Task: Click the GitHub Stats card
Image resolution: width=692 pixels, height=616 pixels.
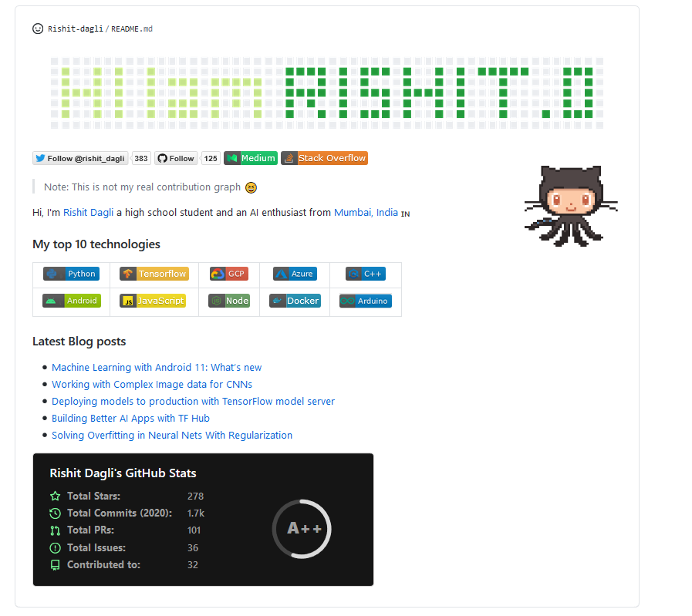Action: tap(203, 520)
